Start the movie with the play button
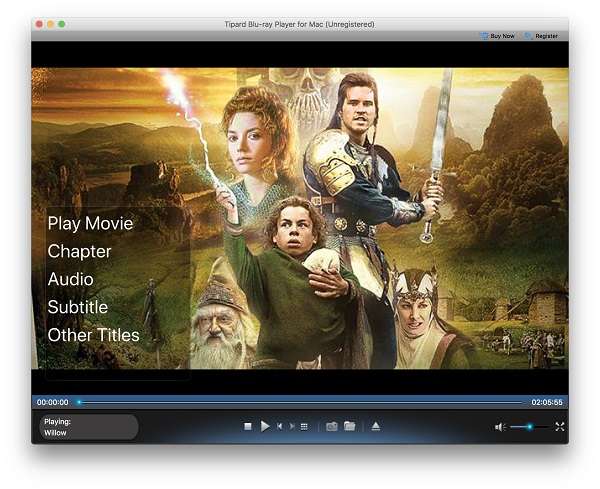 tap(265, 426)
